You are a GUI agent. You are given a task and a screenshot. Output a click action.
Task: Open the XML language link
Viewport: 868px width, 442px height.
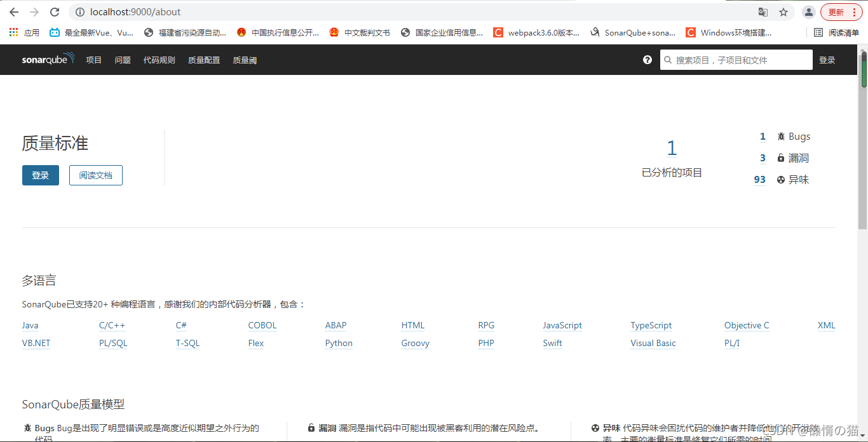click(827, 325)
